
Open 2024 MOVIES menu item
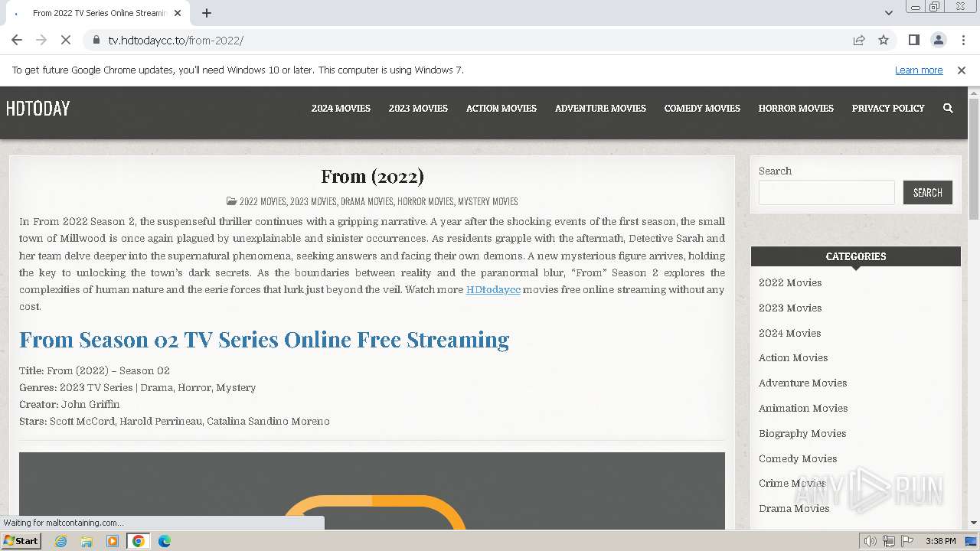coord(341,109)
